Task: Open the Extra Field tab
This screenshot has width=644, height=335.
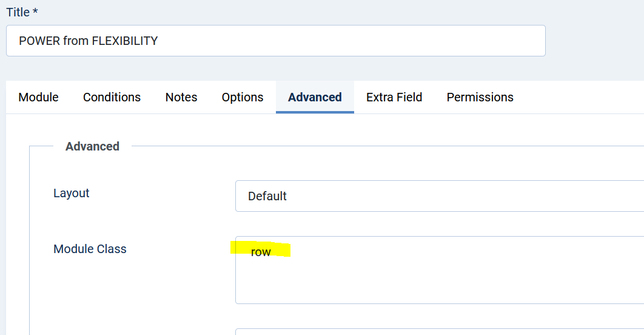Action: click(x=394, y=97)
